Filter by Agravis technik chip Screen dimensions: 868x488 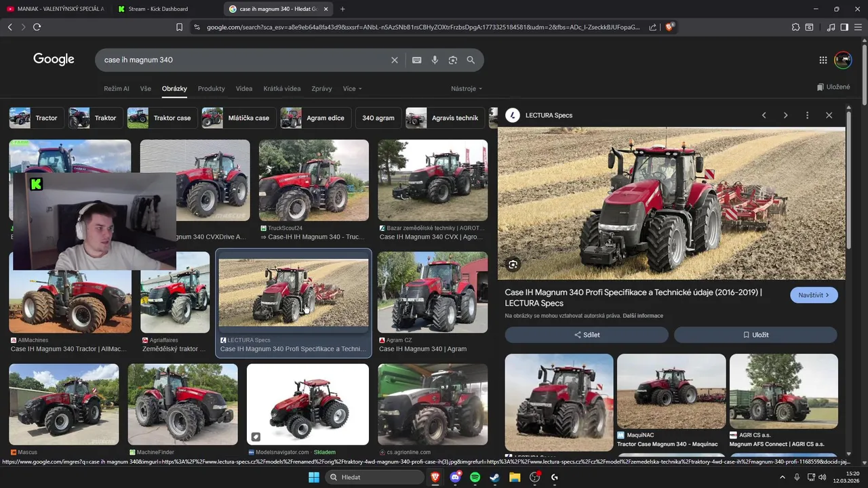pos(445,118)
